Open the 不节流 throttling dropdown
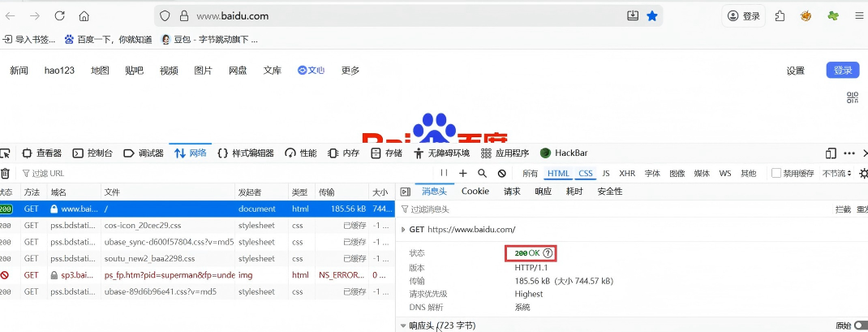 point(837,174)
